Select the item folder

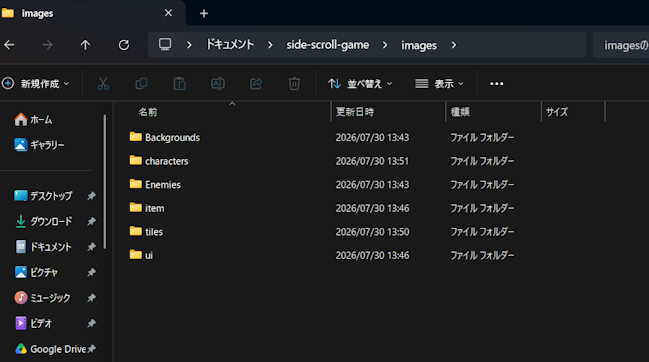pyautogui.click(x=147, y=208)
